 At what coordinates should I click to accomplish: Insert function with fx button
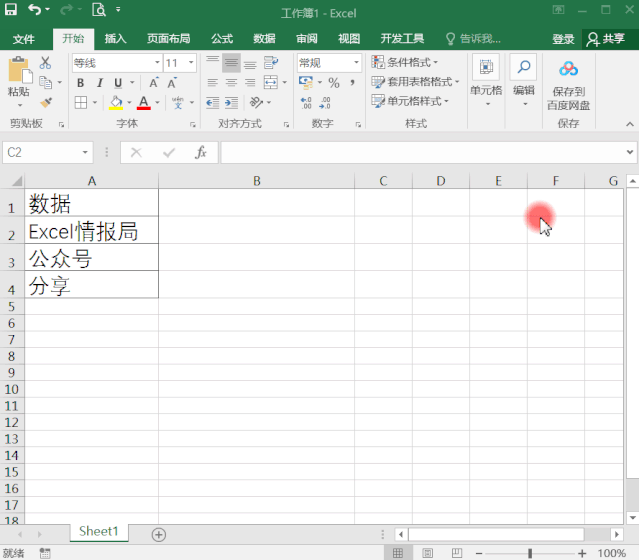(201, 152)
